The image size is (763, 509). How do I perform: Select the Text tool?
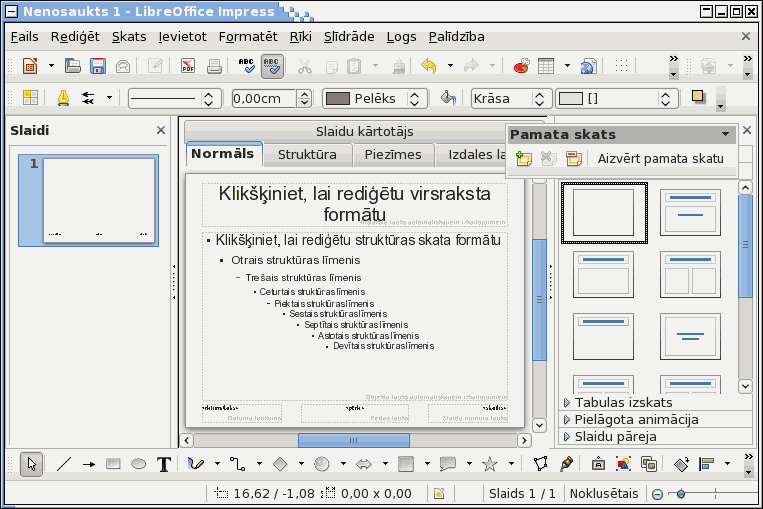tap(164, 464)
